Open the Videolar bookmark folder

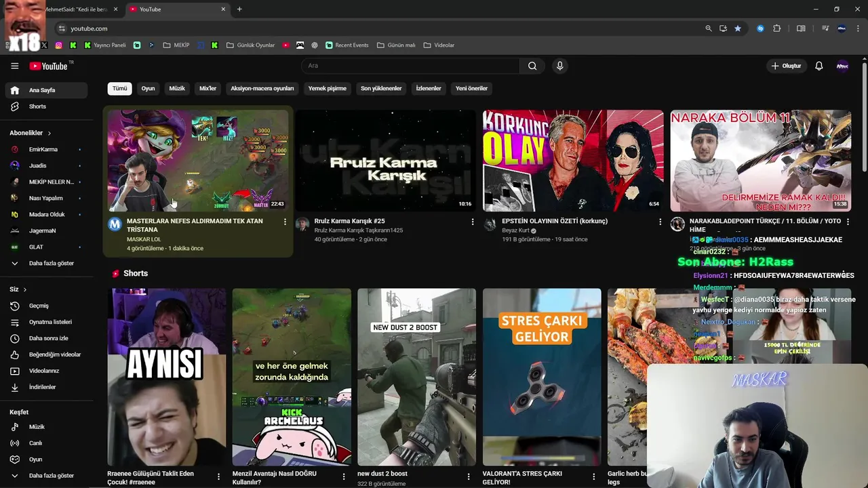point(439,45)
